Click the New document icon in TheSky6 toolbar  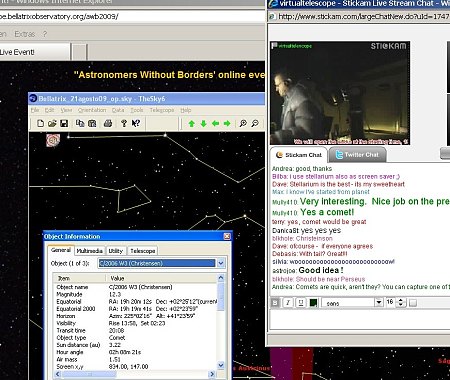coord(40,123)
